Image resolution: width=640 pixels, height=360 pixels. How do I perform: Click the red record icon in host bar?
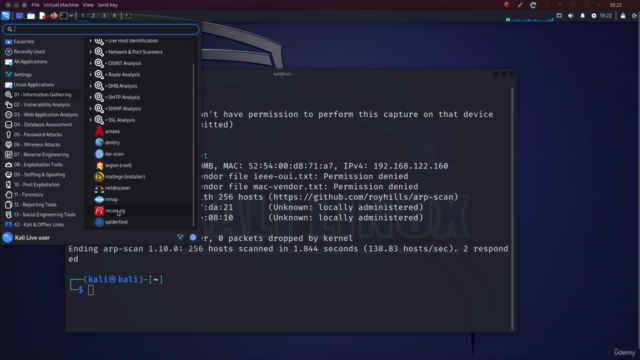tap(507, 5)
